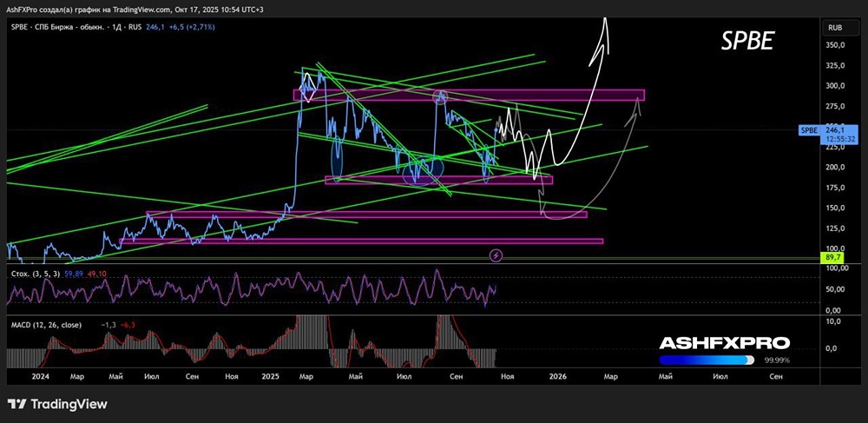Screen dimensions: 868x423
Task: Open the Стох. (3, 5, 3) indicator legend
Action: tap(35, 273)
